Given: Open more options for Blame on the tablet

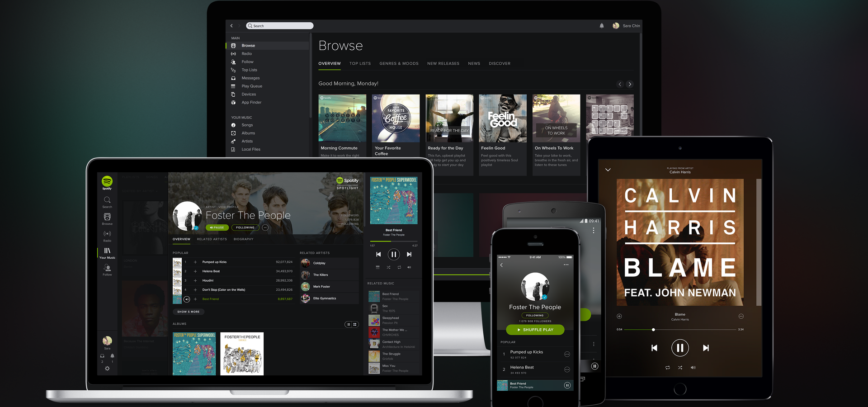Looking at the screenshot, I should [741, 316].
